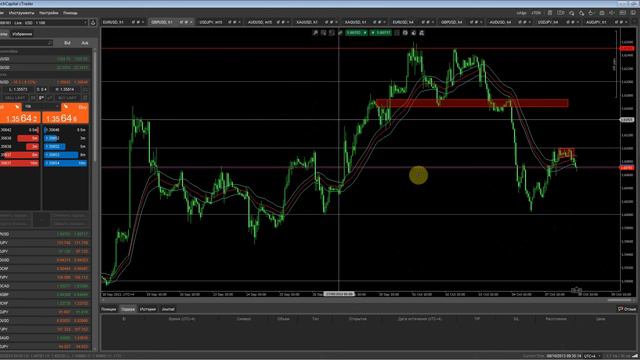This screenshot has width=640, height=360.
Task: Select the 10m sell depth row
Action: (19, 163)
